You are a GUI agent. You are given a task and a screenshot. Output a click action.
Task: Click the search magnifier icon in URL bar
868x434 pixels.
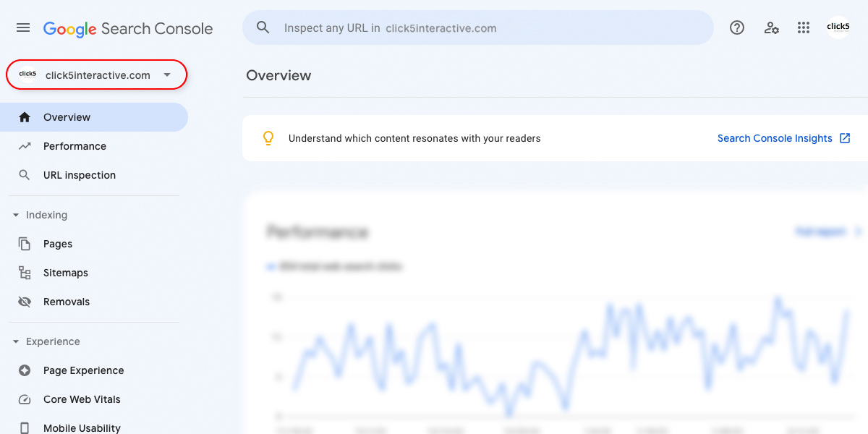point(263,27)
